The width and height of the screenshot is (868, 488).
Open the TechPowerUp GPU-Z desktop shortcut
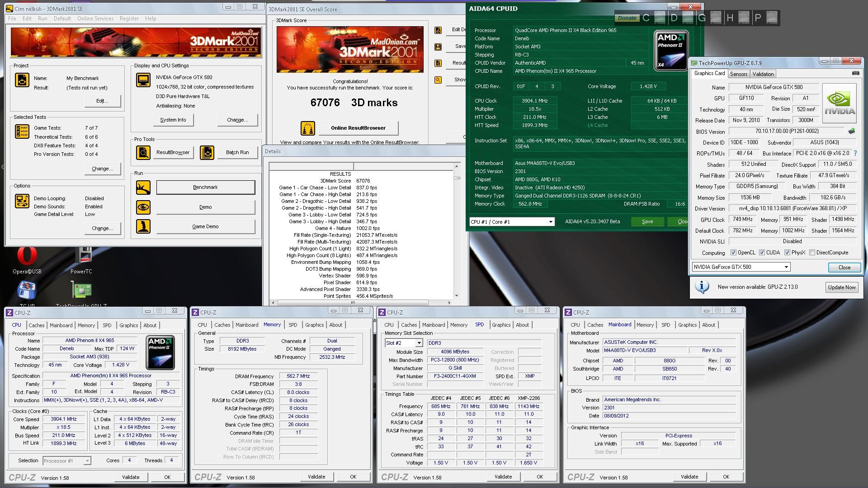(81, 294)
